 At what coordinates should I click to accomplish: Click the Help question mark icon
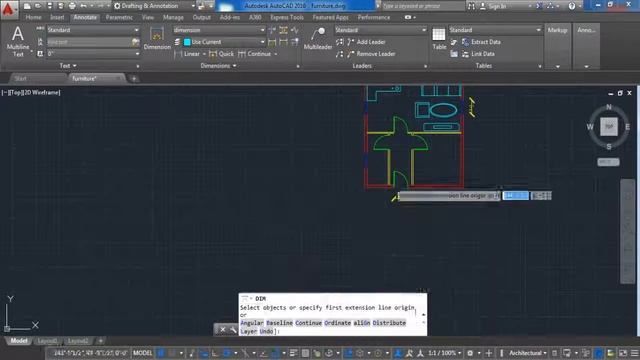coord(572,6)
